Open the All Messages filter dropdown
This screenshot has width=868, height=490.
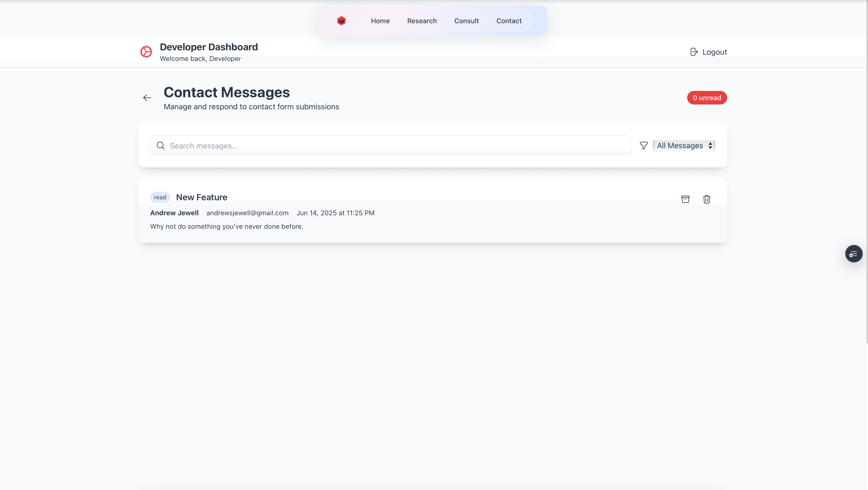coord(684,146)
